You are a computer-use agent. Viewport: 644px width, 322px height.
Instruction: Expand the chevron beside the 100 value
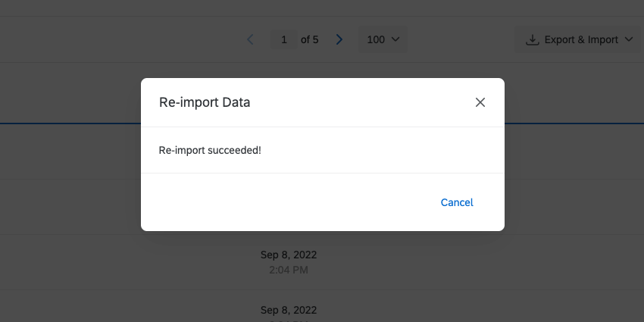pos(395,39)
